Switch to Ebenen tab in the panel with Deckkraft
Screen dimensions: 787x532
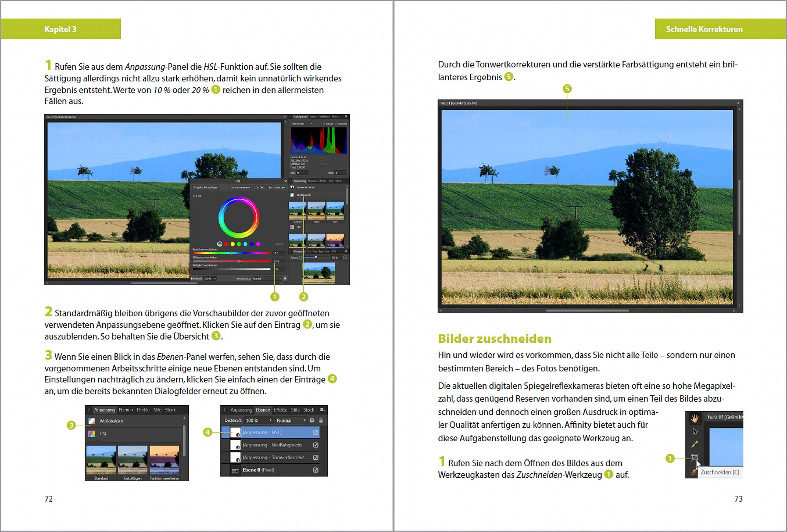[x=263, y=410]
